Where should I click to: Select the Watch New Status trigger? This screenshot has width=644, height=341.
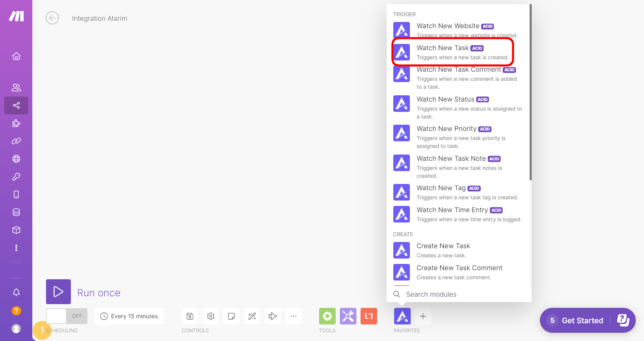(x=458, y=108)
